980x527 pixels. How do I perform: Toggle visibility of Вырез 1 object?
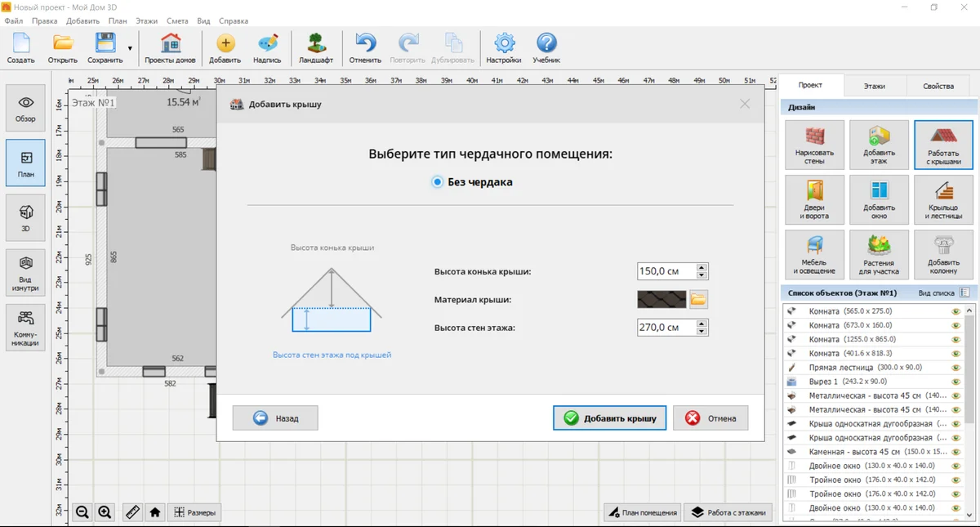(x=955, y=382)
